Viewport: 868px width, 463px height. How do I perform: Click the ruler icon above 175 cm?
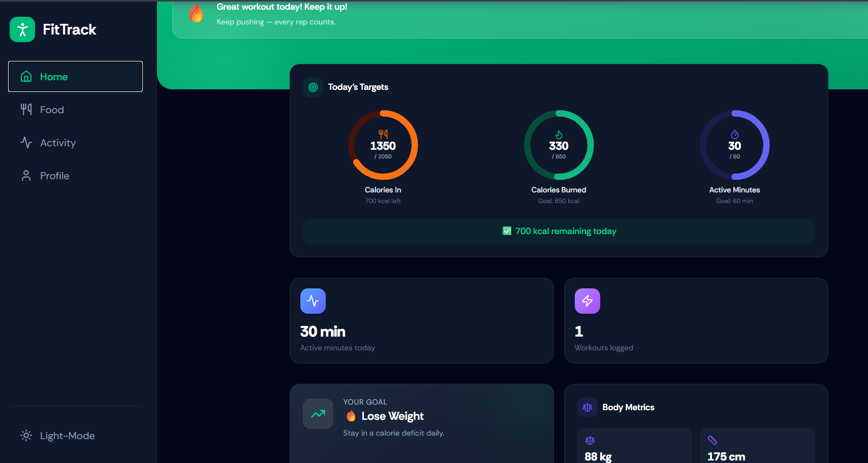[x=712, y=440]
